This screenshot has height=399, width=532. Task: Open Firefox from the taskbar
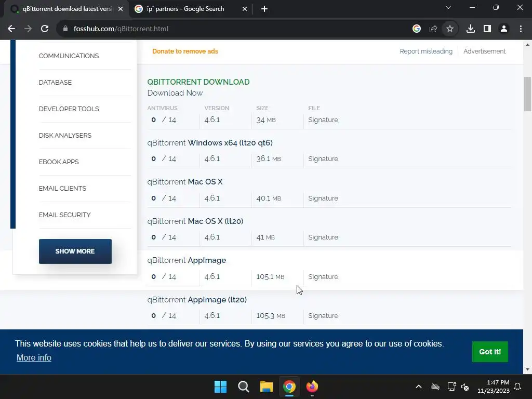point(312,387)
